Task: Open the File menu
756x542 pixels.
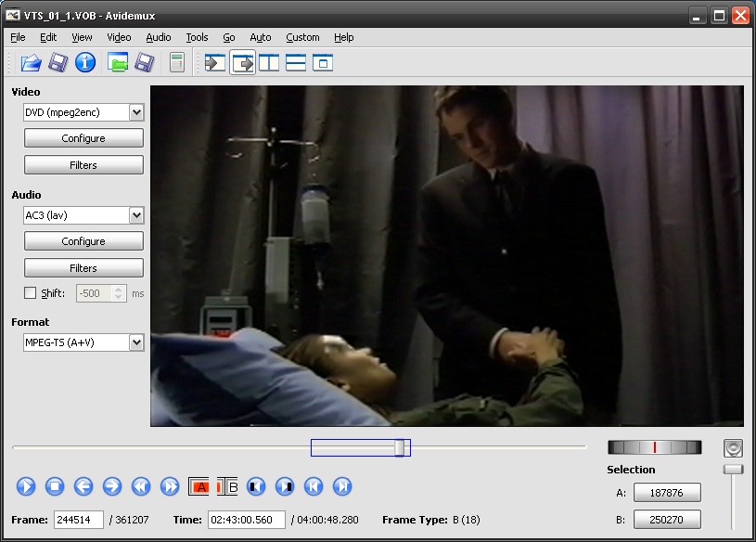Action: (18, 37)
